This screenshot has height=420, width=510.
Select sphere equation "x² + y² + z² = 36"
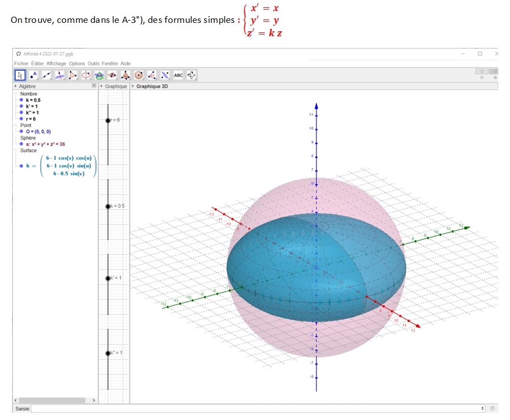point(48,144)
